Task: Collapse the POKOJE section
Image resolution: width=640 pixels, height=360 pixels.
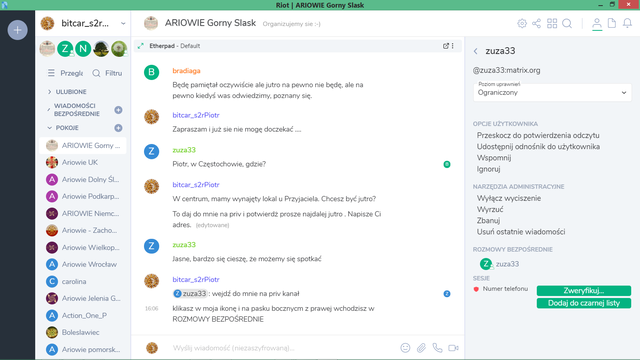Action: pos(49,128)
